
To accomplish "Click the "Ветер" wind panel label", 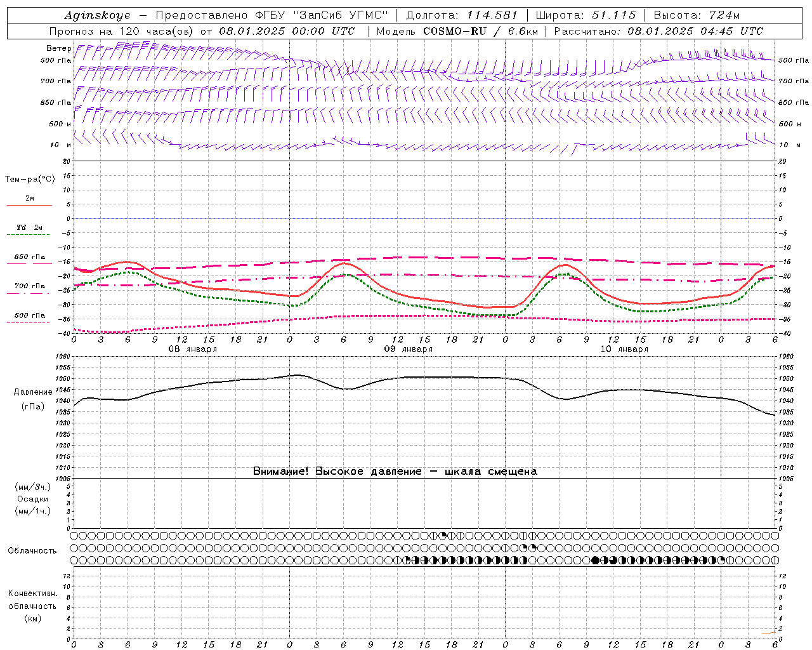I will [59, 48].
